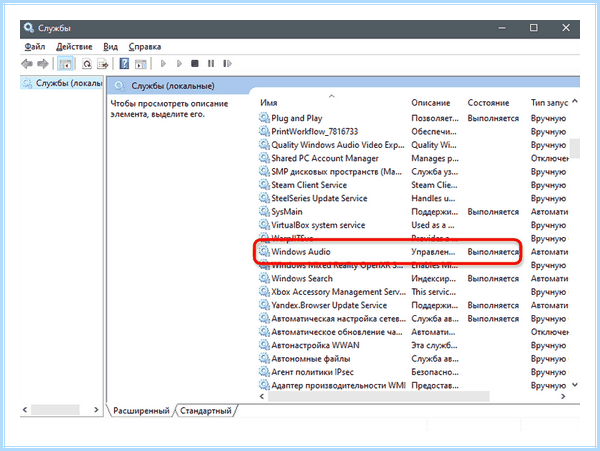Switch to the Стандартный tab
The width and height of the screenshot is (600, 451).
[x=206, y=410]
